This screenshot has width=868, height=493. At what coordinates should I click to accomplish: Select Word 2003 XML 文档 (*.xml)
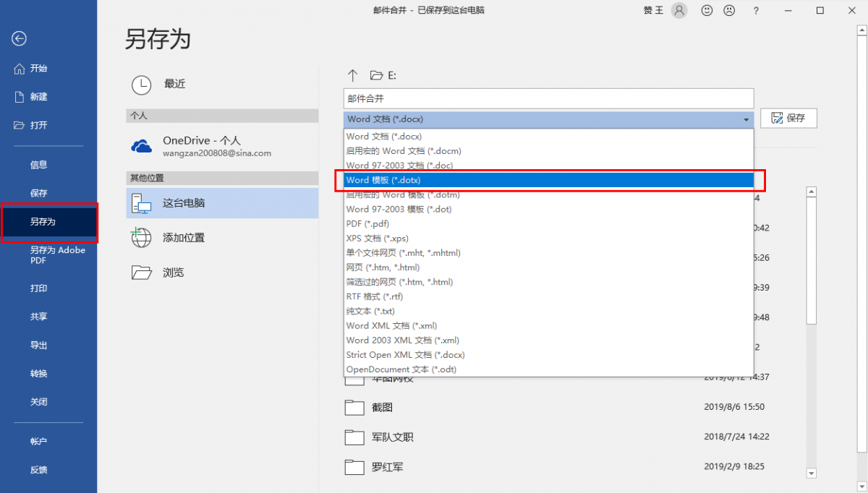[549, 340]
